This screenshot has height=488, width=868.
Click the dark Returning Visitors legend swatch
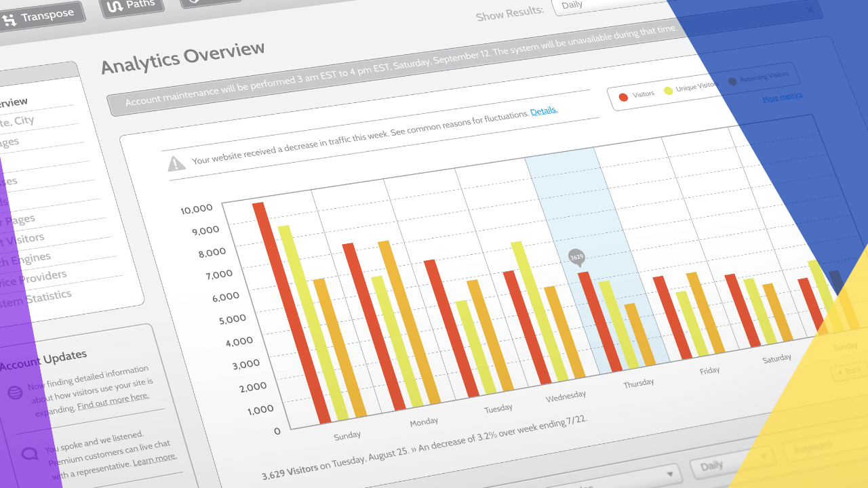click(732, 81)
